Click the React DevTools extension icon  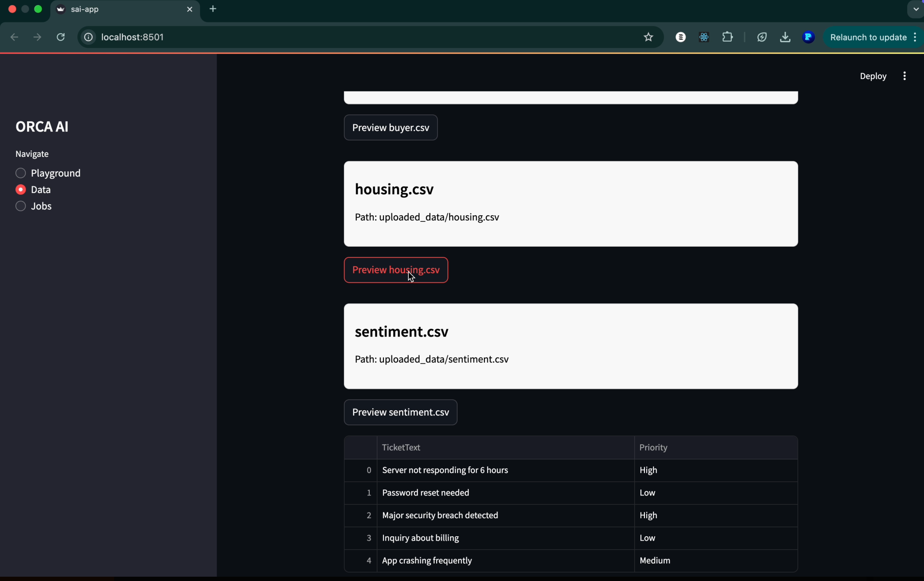point(704,37)
